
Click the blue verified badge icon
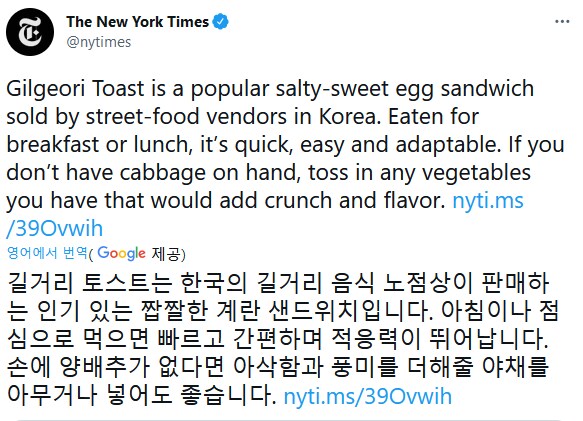tap(220, 22)
